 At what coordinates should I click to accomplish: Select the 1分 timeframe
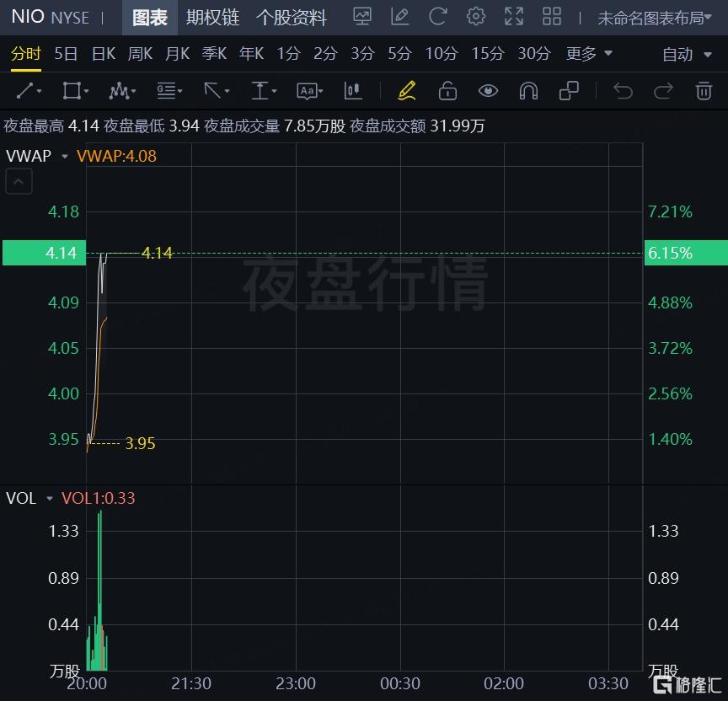288,53
